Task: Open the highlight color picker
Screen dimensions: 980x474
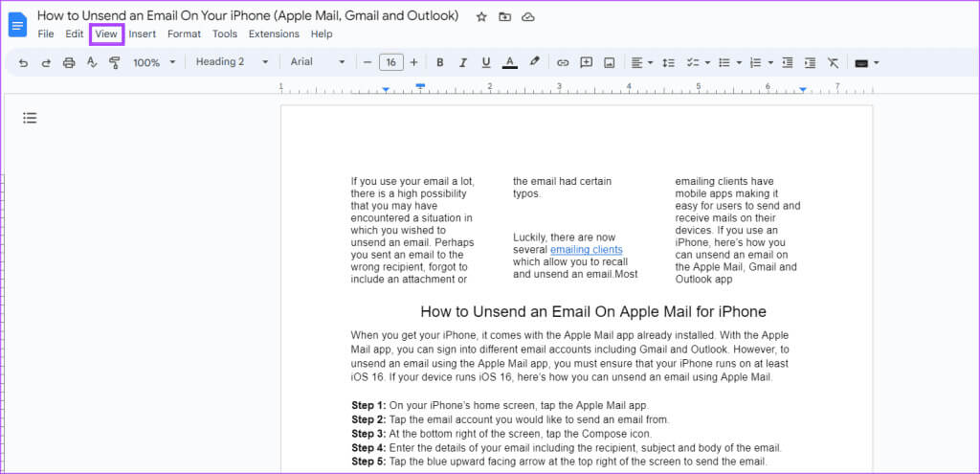Action: click(x=534, y=62)
